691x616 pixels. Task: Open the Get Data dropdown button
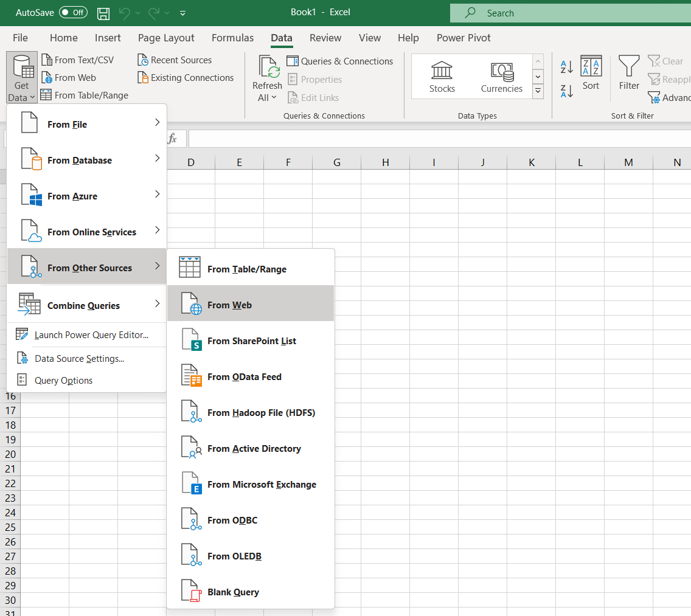[x=21, y=78]
